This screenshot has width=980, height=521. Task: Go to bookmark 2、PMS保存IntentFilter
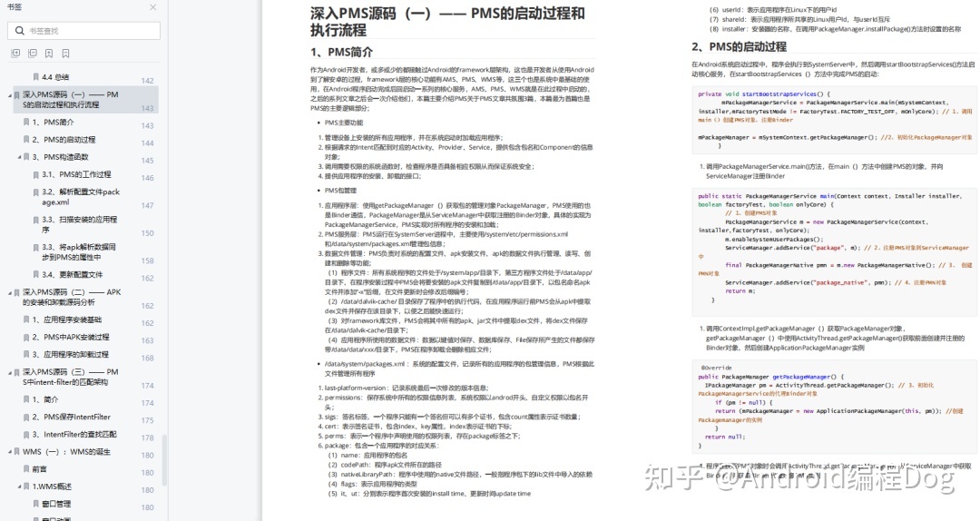pyautogui.click(x=72, y=417)
